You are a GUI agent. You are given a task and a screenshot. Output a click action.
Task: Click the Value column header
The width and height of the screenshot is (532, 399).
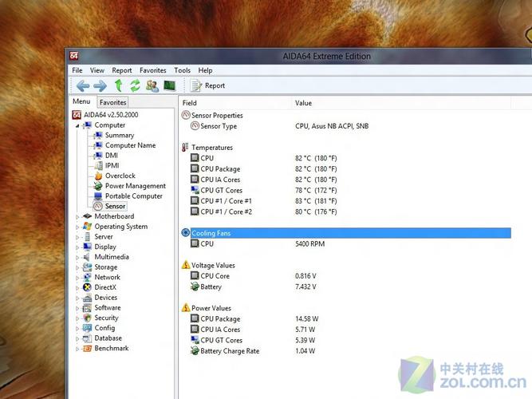click(304, 103)
